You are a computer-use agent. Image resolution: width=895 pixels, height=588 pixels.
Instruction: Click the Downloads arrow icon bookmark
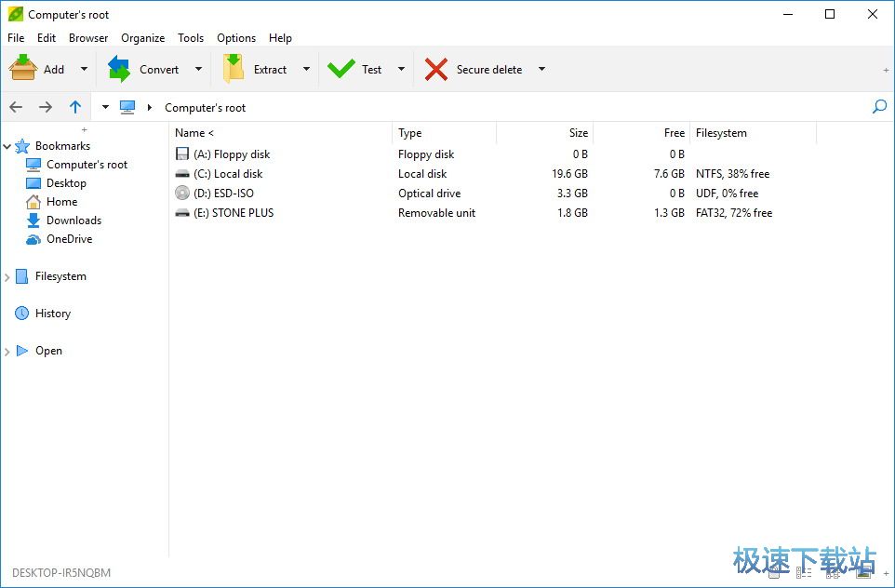pos(33,220)
